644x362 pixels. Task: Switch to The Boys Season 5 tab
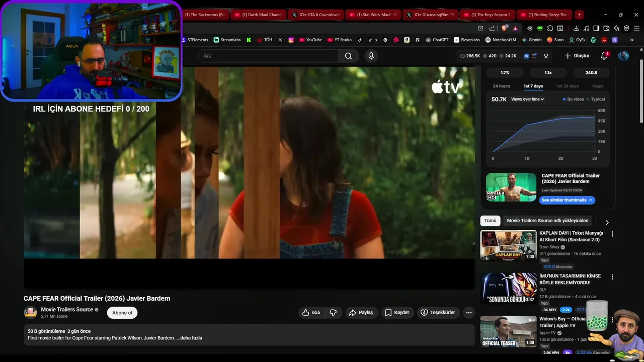[x=488, y=15]
